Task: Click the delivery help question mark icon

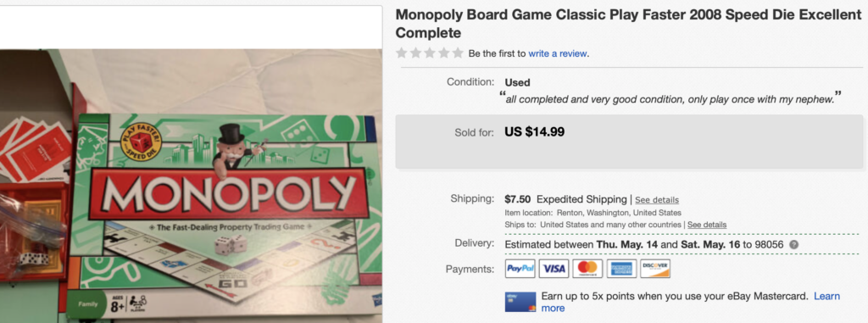Action: [793, 244]
